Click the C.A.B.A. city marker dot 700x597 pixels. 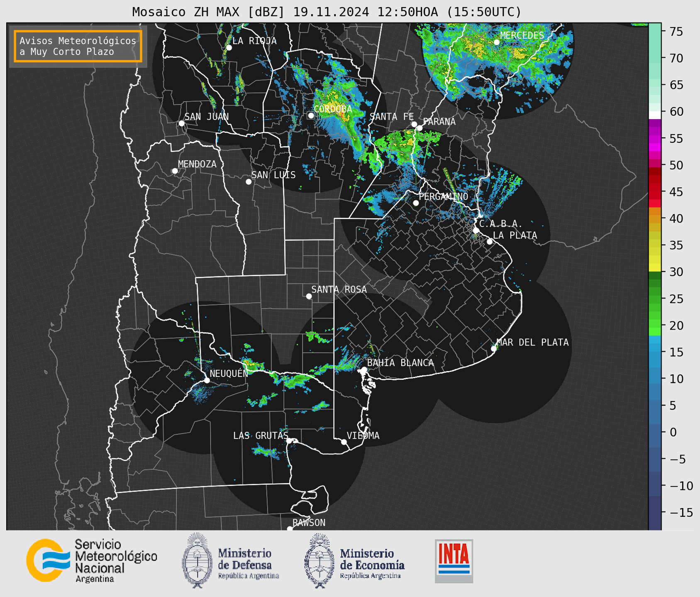476,230
